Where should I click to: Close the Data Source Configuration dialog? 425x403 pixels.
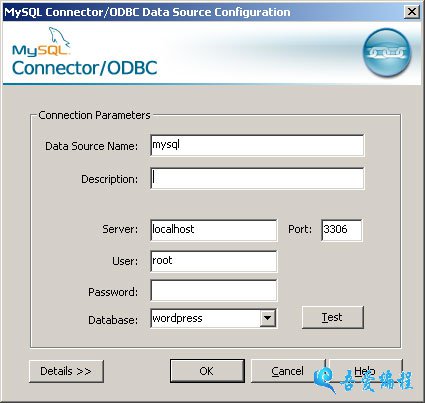412,12
